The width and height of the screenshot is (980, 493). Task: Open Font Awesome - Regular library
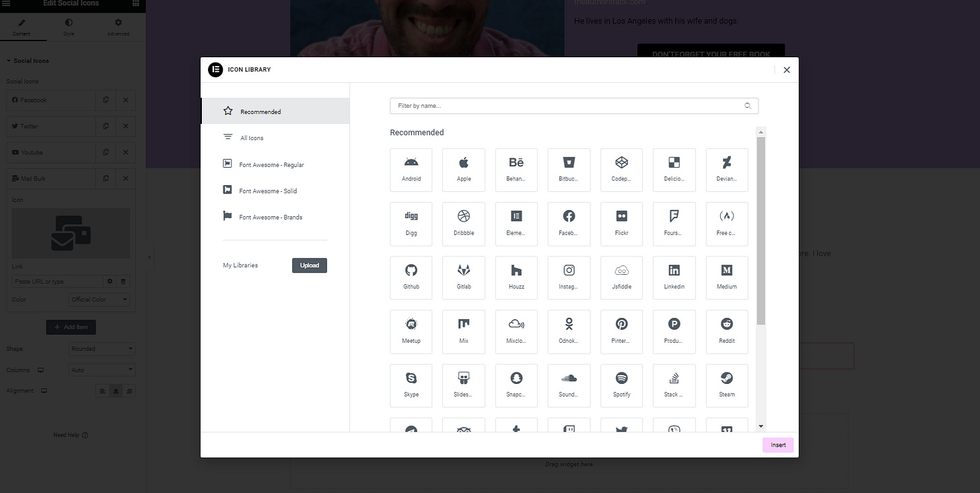[x=275, y=164]
